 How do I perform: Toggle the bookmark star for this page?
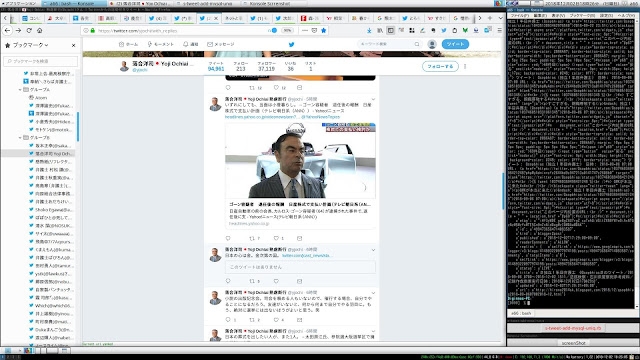tap(324, 31)
